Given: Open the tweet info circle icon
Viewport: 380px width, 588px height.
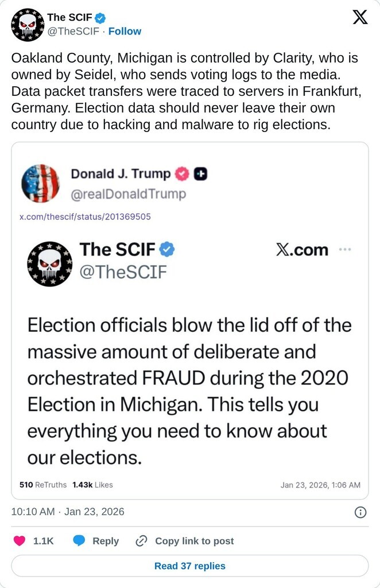Looking at the screenshot, I should 360,512.
